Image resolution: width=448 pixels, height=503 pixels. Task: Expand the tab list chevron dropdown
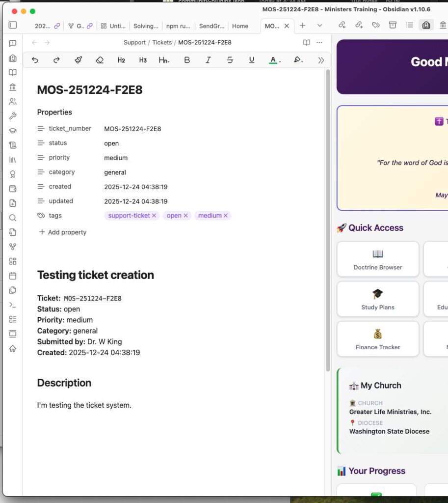[x=319, y=26]
